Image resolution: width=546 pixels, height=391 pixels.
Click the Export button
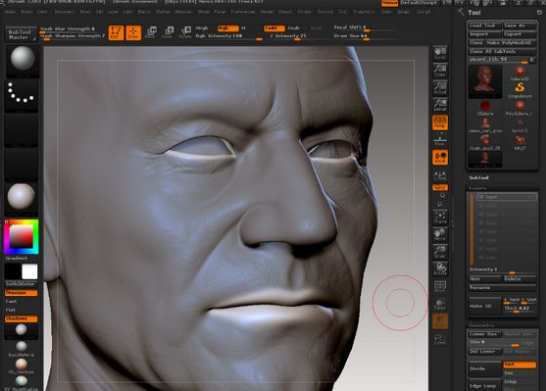tap(519, 34)
